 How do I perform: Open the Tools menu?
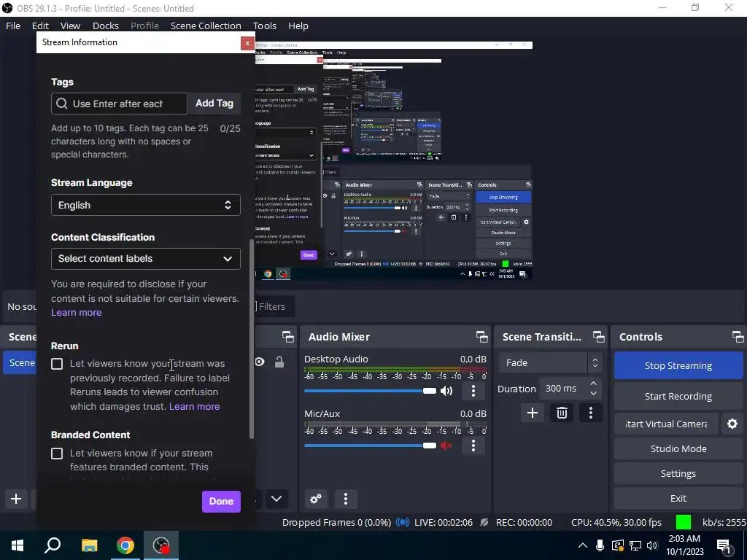pyautogui.click(x=264, y=26)
